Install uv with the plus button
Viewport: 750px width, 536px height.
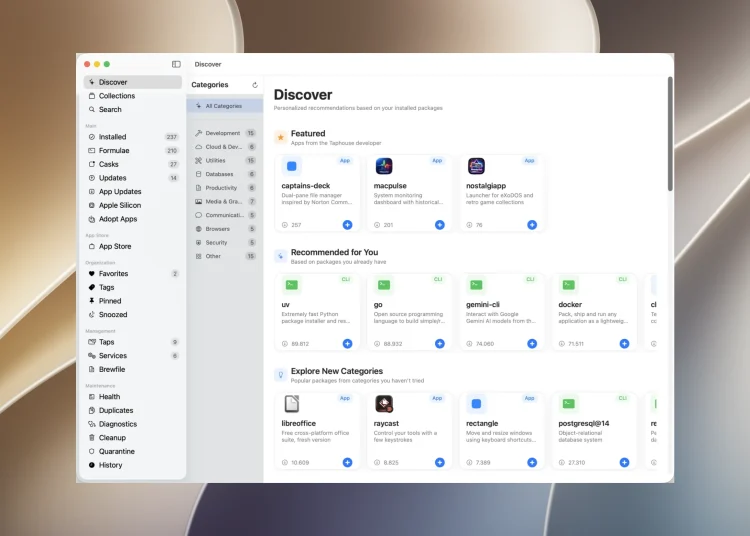coord(347,344)
